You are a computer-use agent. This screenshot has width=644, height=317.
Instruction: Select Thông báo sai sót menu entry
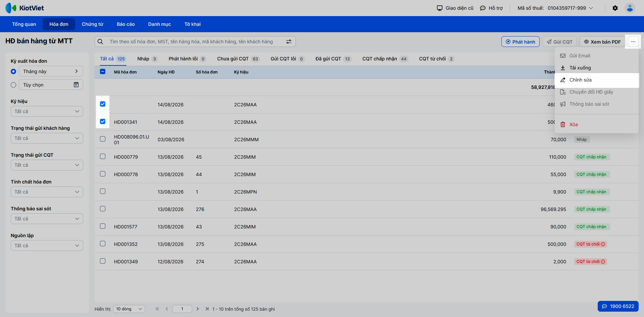597,104
